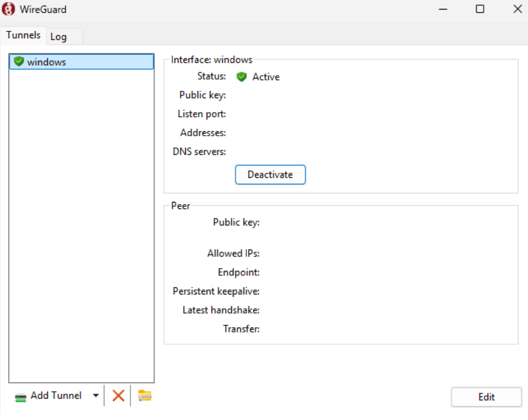
Task: Click the Addresses label
Action: 203,132
